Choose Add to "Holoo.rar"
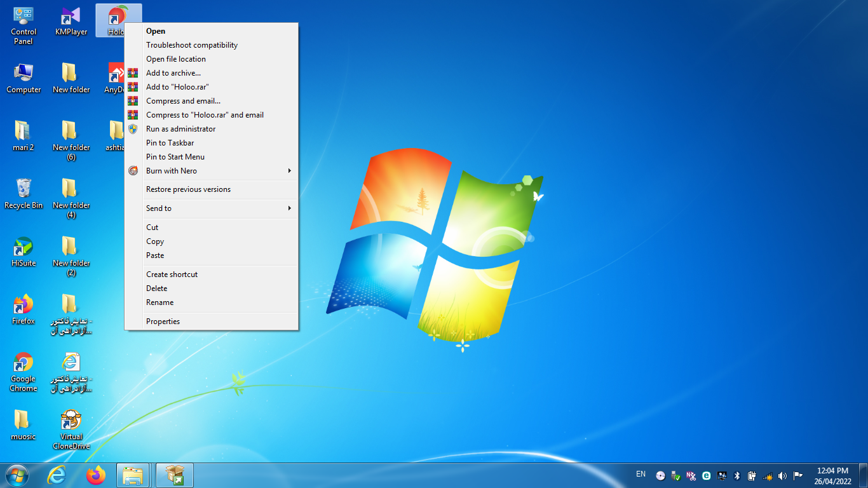 pyautogui.click(x=212, y=87)
